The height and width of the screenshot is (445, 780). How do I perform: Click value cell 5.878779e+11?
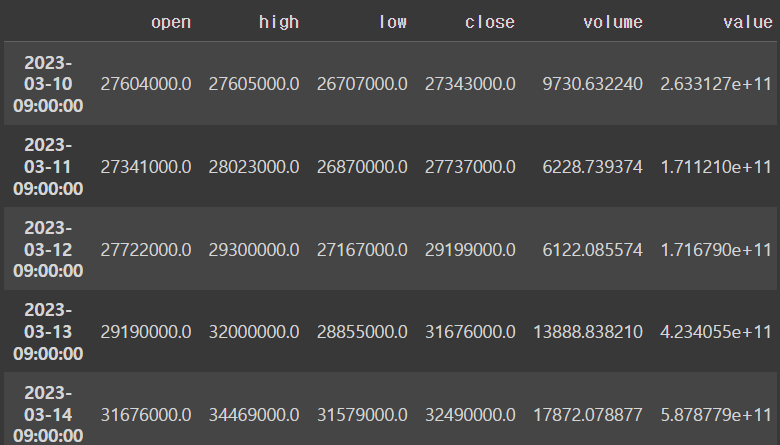pyautogui.click(x=716, y=415)
